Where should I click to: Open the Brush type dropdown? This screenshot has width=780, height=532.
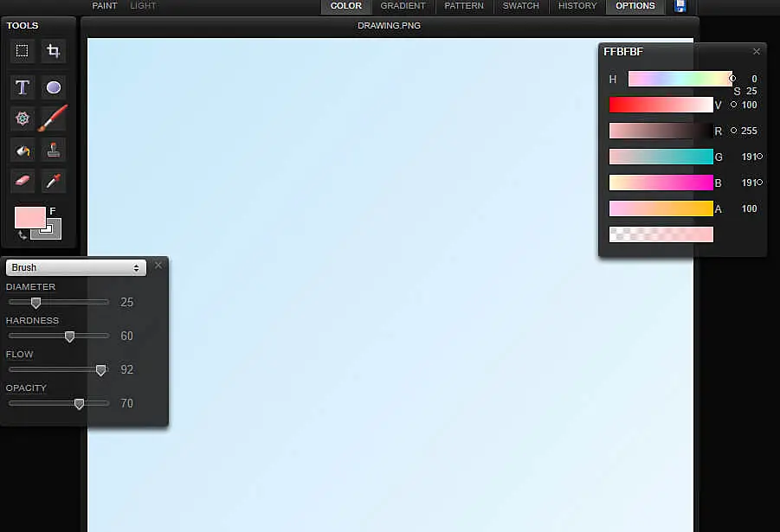(75, 268)
